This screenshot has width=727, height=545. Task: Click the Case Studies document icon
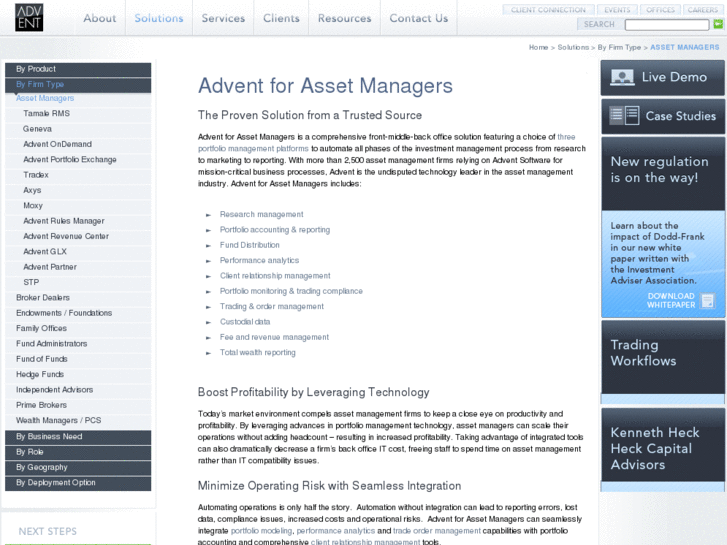624,115
